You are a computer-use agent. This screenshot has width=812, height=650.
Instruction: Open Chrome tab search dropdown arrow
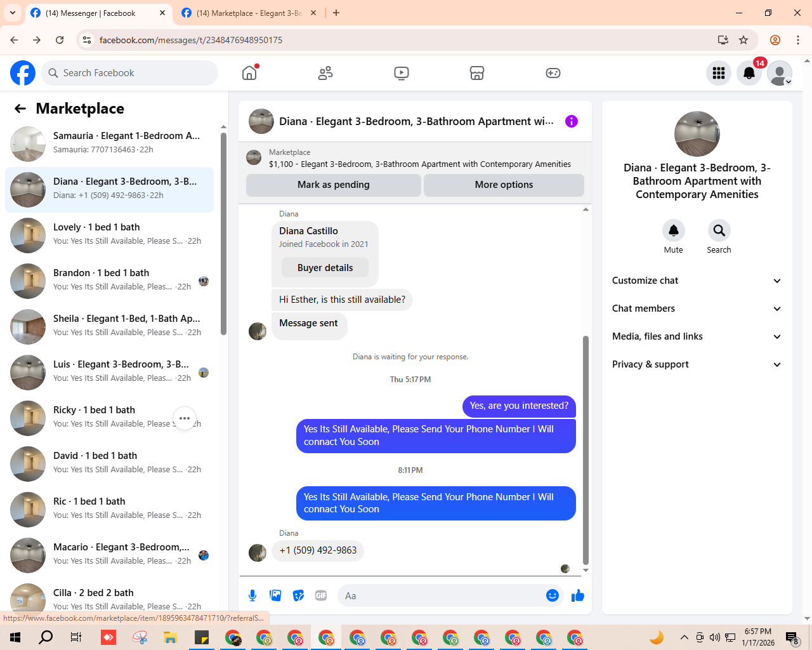pos(13,13)
